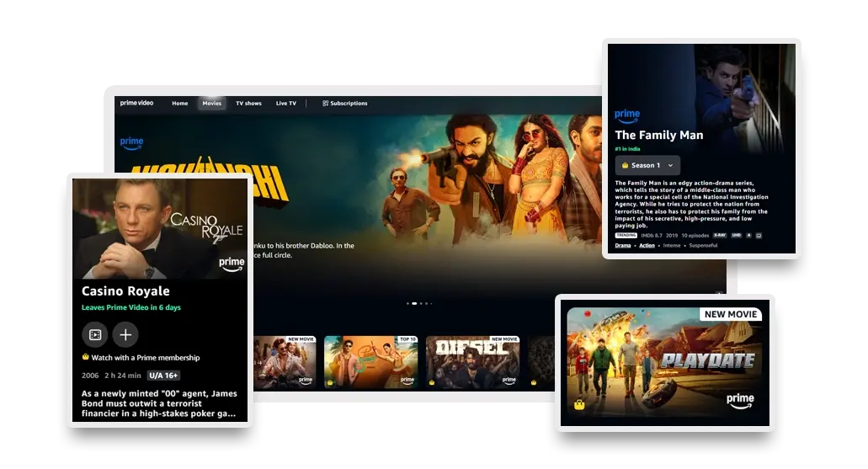Image resolution: width=868 pixels, height=469 pixels.
Task: Click the TRENDING badge
Action: click(626, 235)
